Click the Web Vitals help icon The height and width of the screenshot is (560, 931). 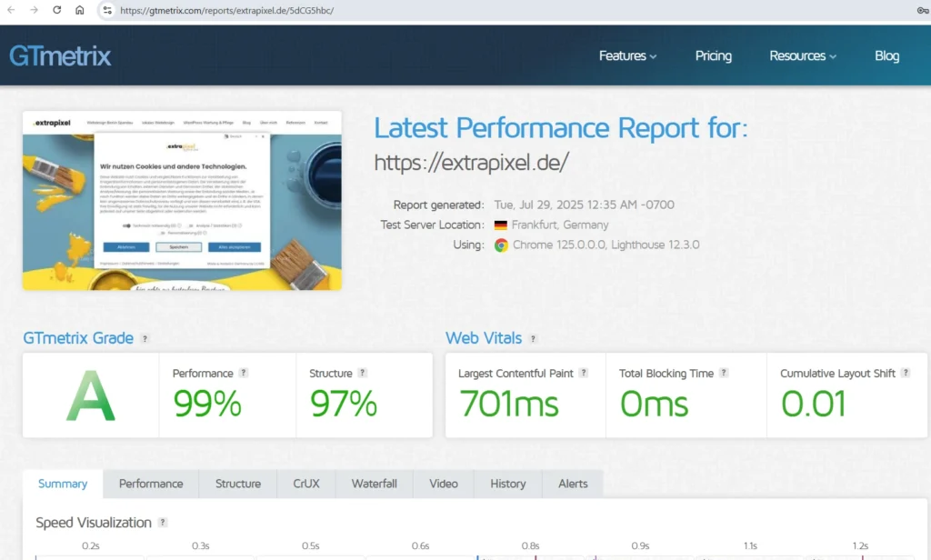coord(533,338)
